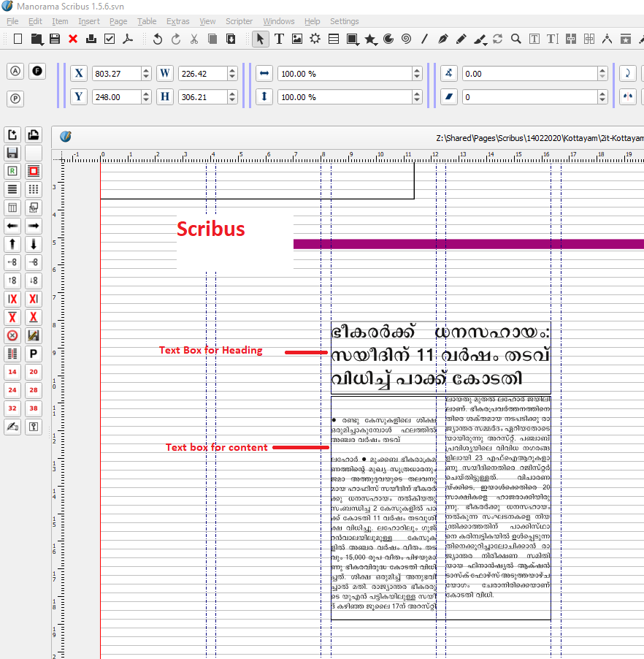Select the Spiral tool

pyautogui.click(x=407, y=39)
